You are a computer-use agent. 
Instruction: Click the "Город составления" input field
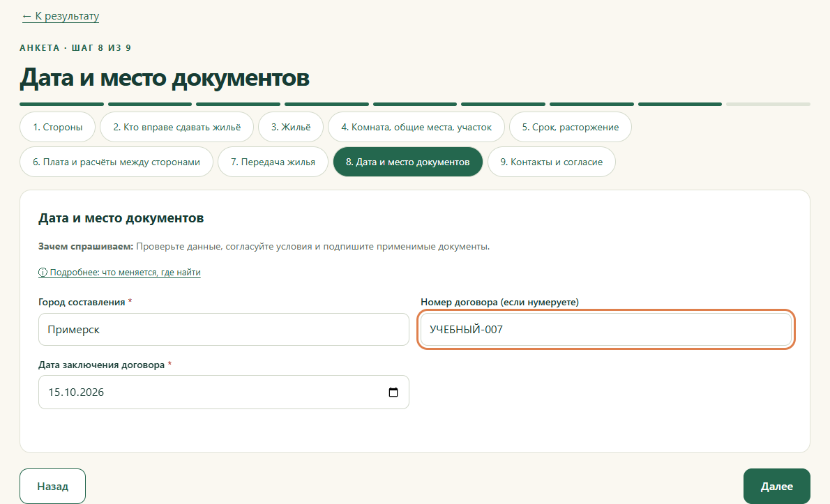tap(223, 330)
